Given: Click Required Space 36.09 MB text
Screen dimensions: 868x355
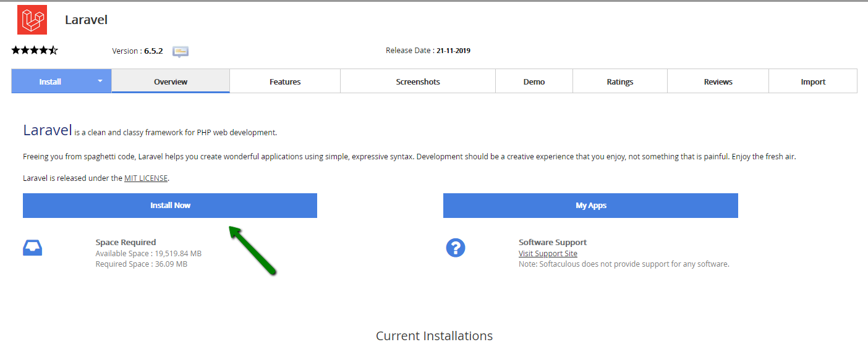Looking at the screenshot, I should [x=142, y=264].
